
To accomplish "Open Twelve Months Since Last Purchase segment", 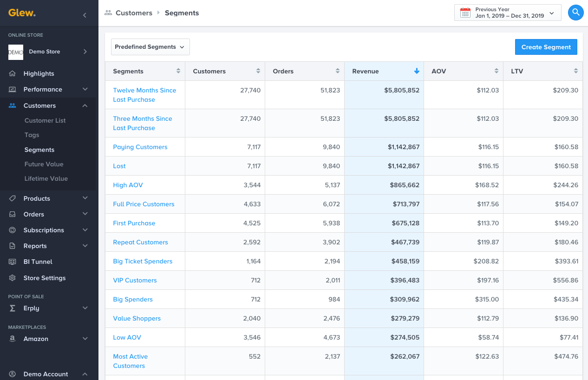I will click(x=144, y=95).
